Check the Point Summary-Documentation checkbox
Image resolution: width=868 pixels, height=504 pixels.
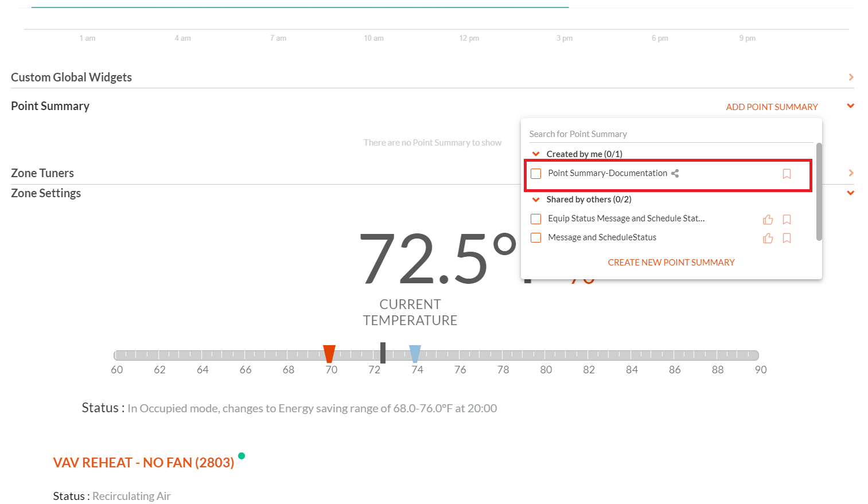click(x=536, y=174)
